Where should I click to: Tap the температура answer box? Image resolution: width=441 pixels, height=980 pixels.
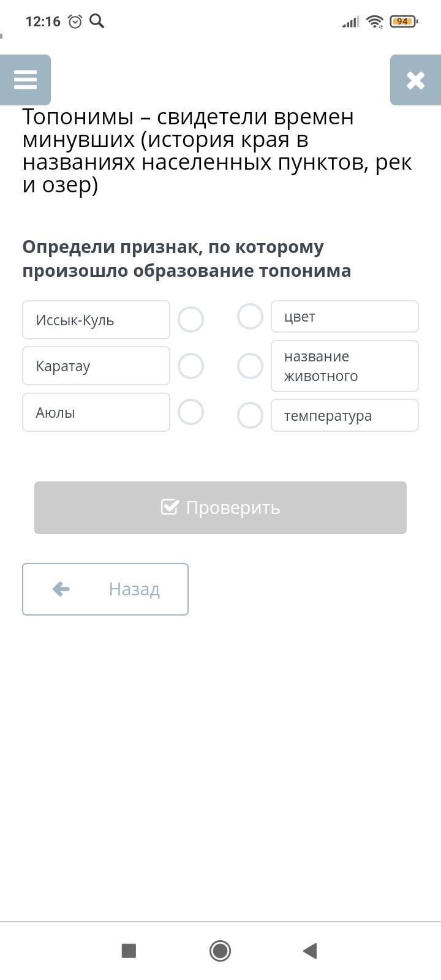coord(345,415)
